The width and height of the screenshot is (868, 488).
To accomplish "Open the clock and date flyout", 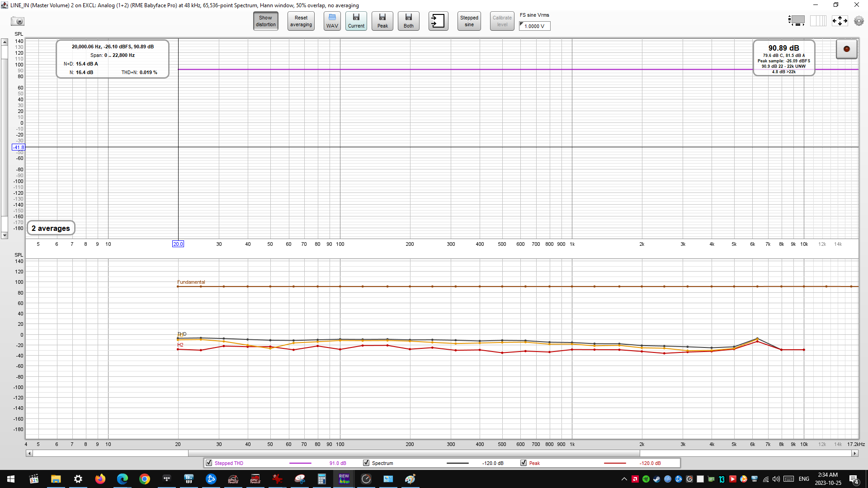I will tap(828, 479).
